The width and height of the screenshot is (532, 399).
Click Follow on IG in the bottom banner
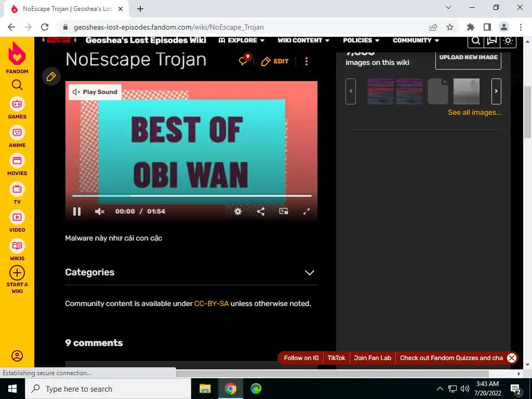click(301, 358)
